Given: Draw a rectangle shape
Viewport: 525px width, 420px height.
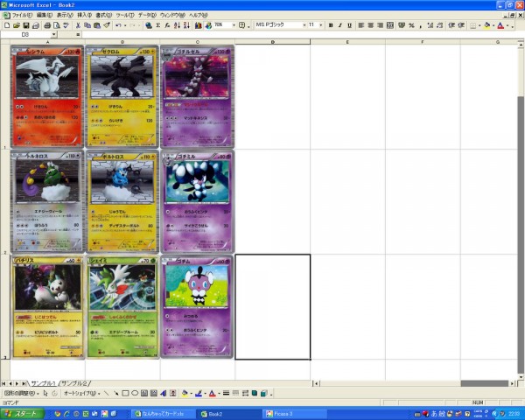Looking at the screenshot, I should 125,393.
